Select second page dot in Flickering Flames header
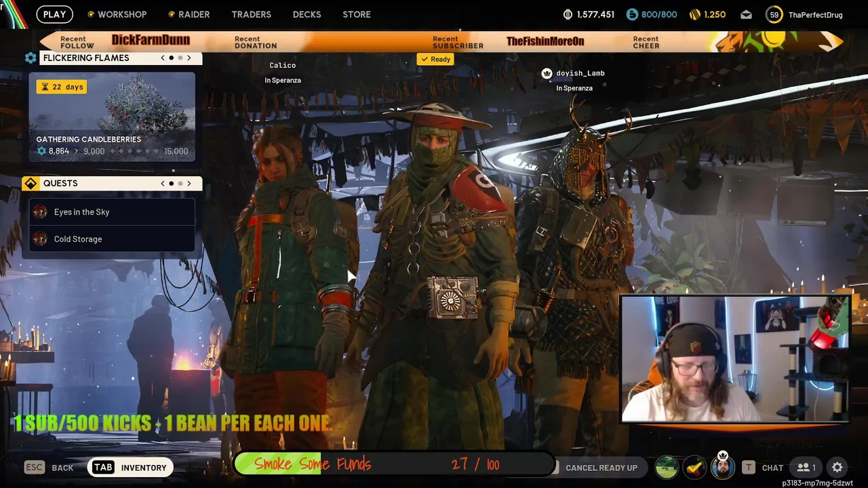This screenshot has width=868, height=488. click(x=180, y=58)
